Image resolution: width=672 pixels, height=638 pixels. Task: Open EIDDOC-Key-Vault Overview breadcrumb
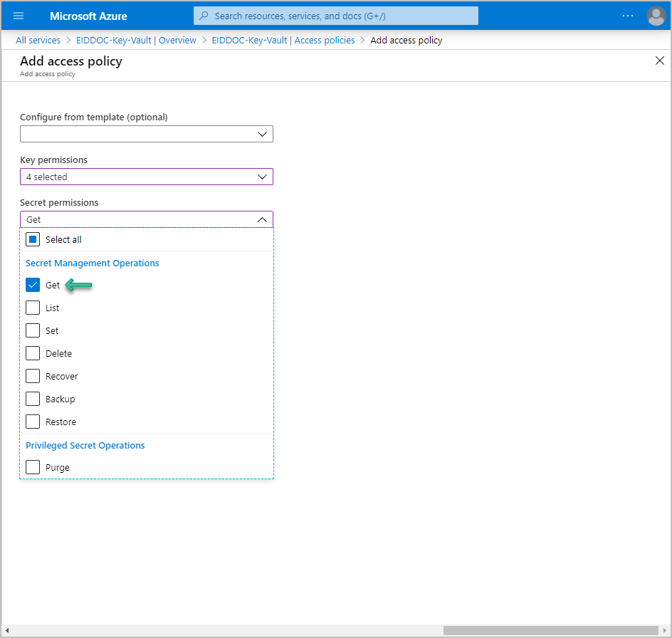tap(136, 41)
